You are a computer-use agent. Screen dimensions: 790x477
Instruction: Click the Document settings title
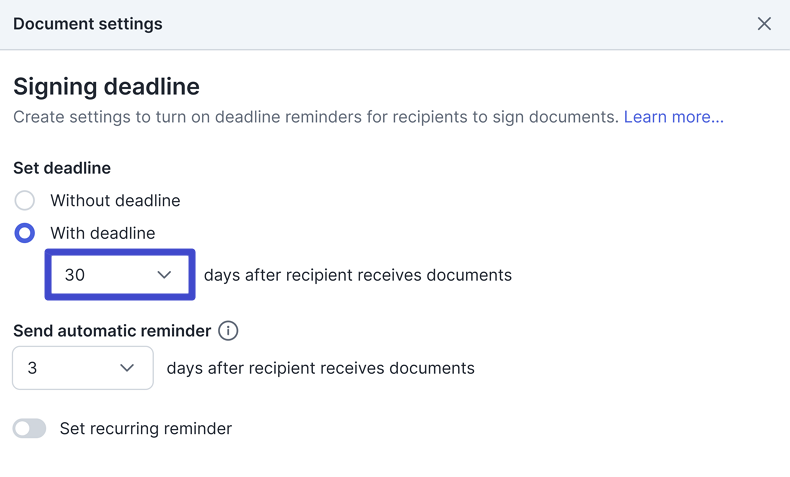pyautogui.click(x=88, y=24)
